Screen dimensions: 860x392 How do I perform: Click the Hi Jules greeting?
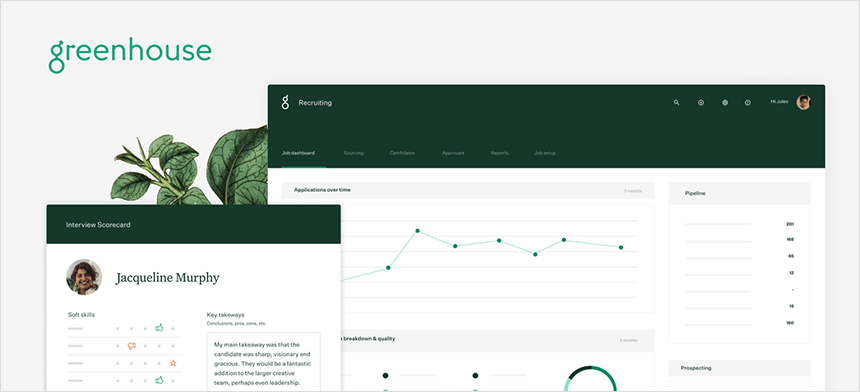tap(779, 101)
